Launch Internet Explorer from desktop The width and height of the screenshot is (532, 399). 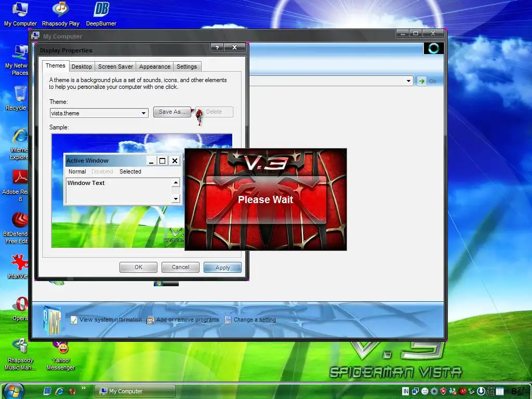tap(20, 144)
